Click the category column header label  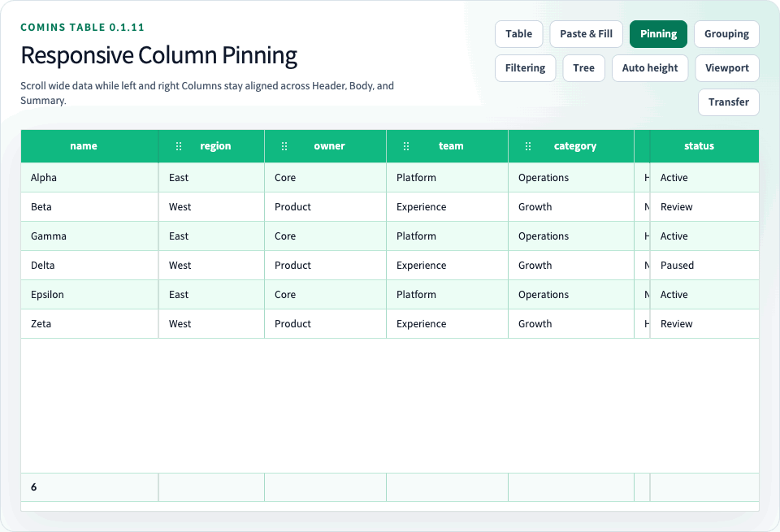pos(575,146)
